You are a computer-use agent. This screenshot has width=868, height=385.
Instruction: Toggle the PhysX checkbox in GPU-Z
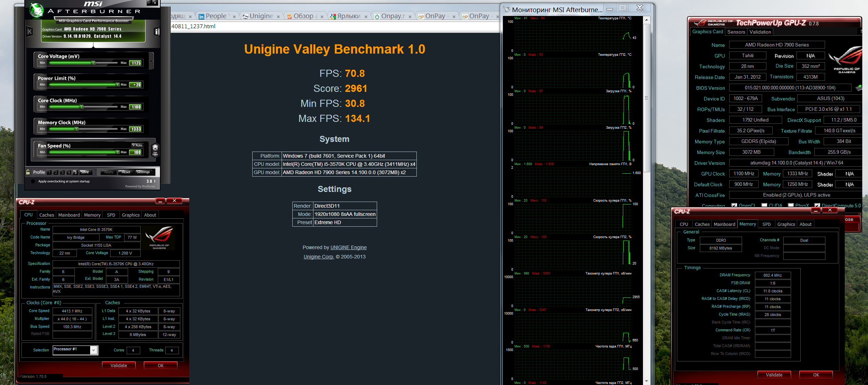pos(791,206)
